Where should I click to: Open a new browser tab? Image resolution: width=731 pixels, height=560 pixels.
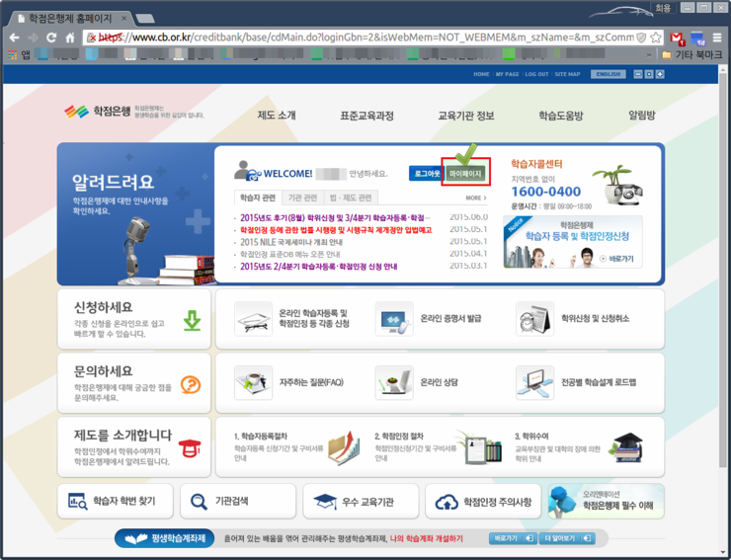click(x=145, y=19)
